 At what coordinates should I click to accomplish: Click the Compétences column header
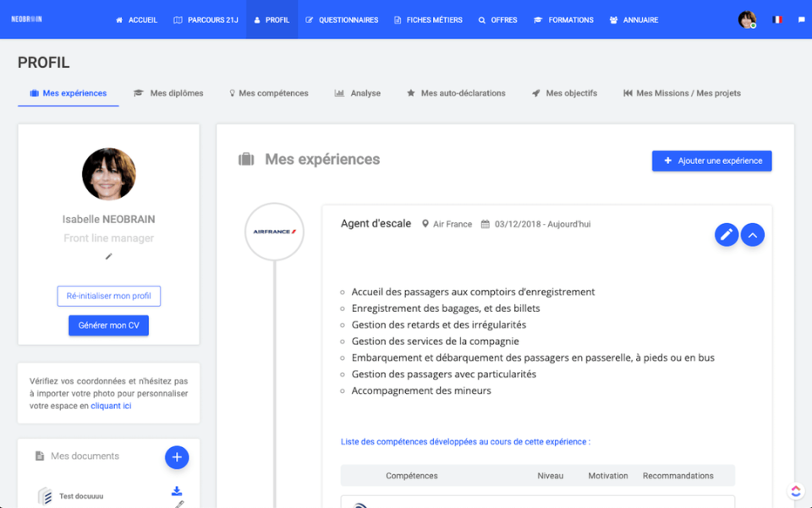[x=412, y=475]
